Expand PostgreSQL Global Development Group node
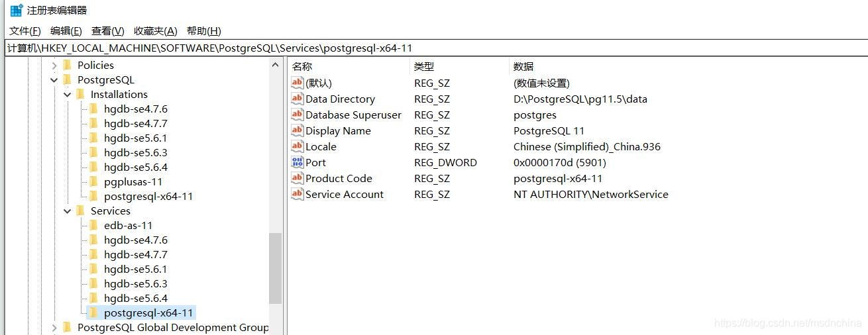The height and width of the screenshot is (335, 868). pyautogui.click(x=54, y=328)
